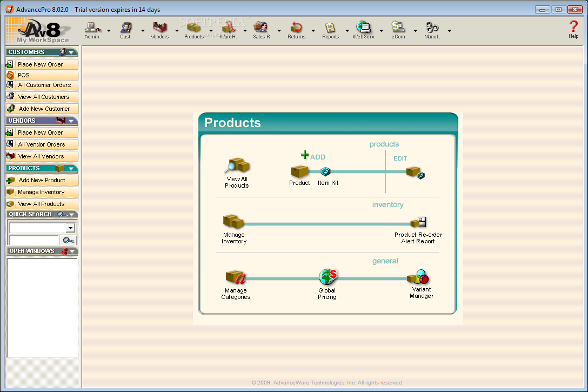Click the Edit product icon
The height and width of the screenshot is (392, 588).
[416, 172]
